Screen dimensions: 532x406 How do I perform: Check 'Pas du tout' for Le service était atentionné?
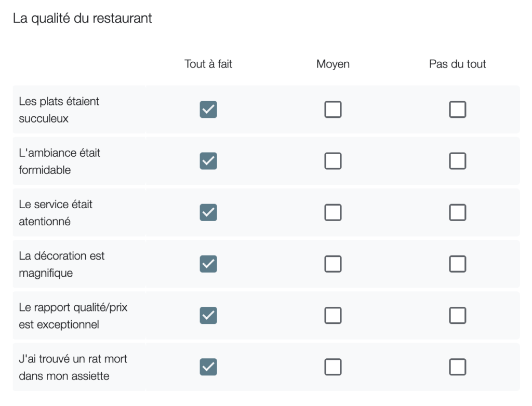pyautogui.click(x=457, y=212)
